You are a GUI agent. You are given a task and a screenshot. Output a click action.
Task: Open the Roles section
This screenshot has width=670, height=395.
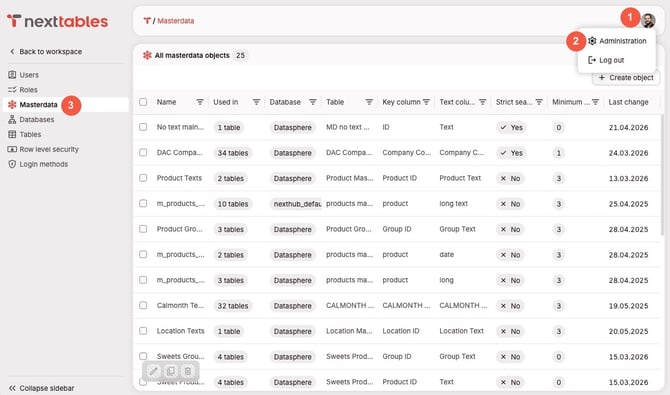pyautogui.click(x=23, y=90)
